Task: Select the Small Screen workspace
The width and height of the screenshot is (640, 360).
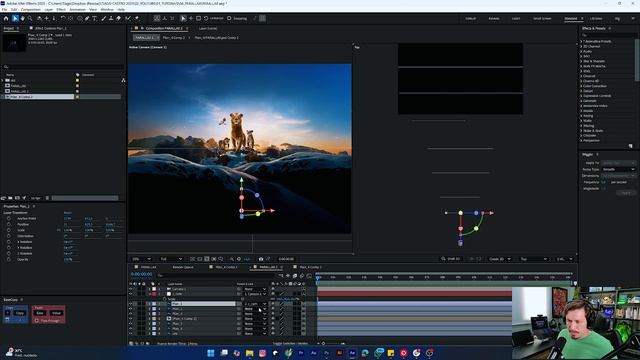Action: [542, 18]
